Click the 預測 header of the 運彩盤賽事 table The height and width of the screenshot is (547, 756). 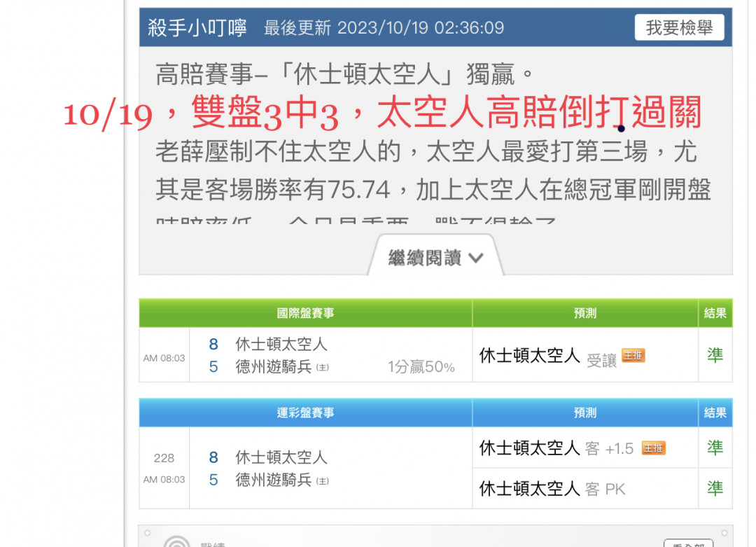pos(584,413)
